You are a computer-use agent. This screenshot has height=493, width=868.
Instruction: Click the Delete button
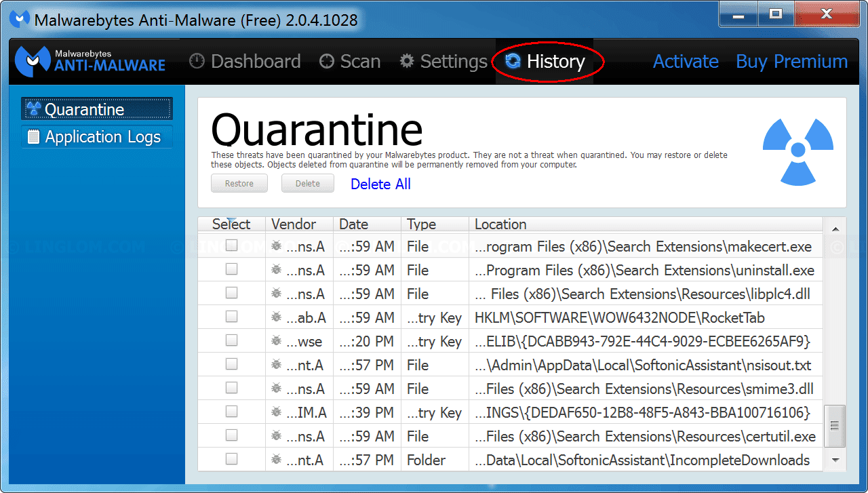308,184
